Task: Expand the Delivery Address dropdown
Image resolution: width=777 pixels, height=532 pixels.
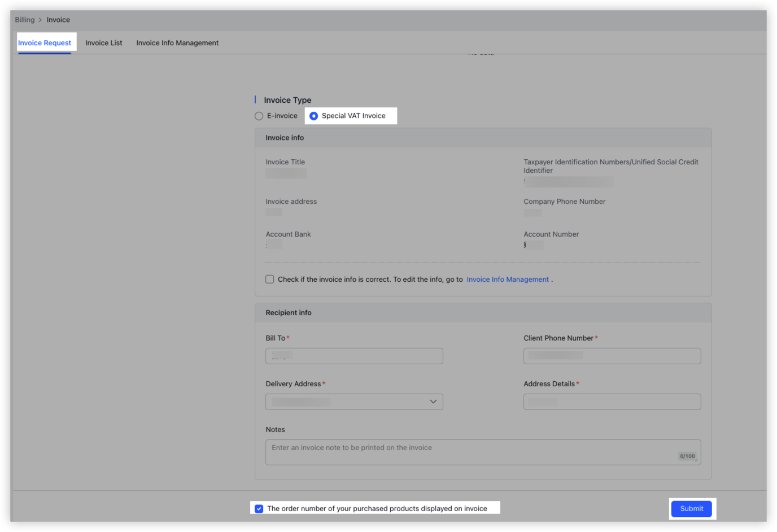Action: click(x=354, y=402)
